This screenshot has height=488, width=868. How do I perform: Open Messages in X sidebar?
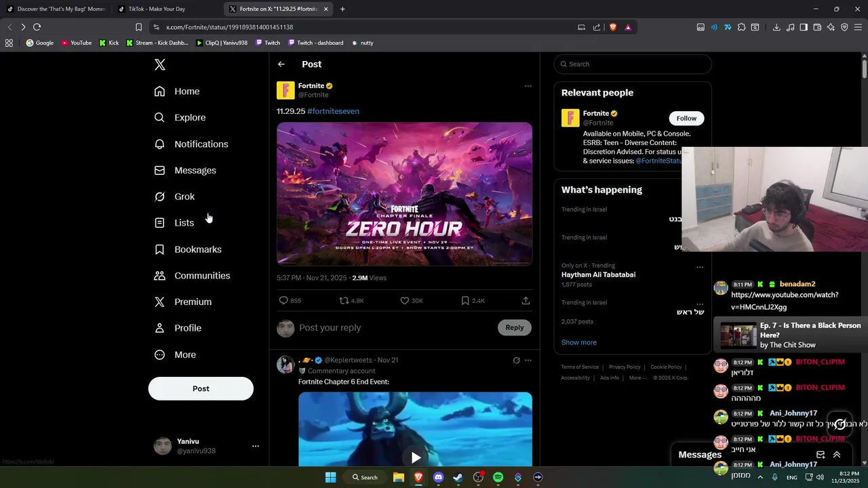pyautogui.click(x=185, y=170)
